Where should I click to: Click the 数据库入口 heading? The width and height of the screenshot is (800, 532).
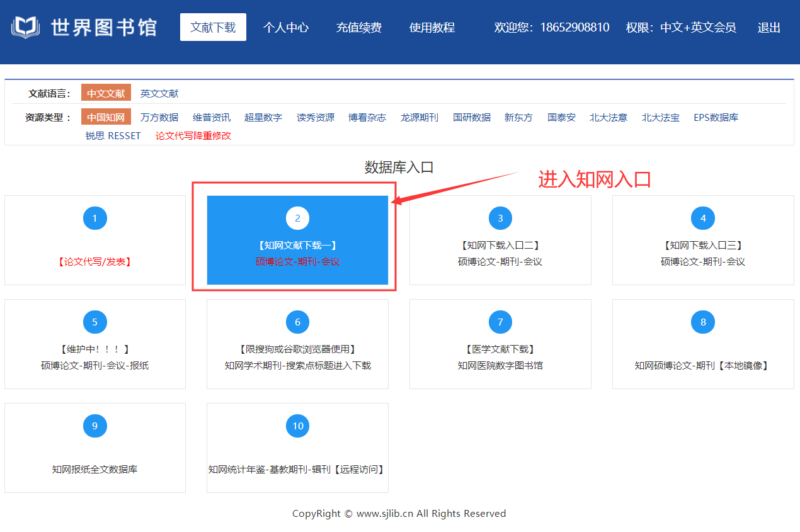point(399,167)
